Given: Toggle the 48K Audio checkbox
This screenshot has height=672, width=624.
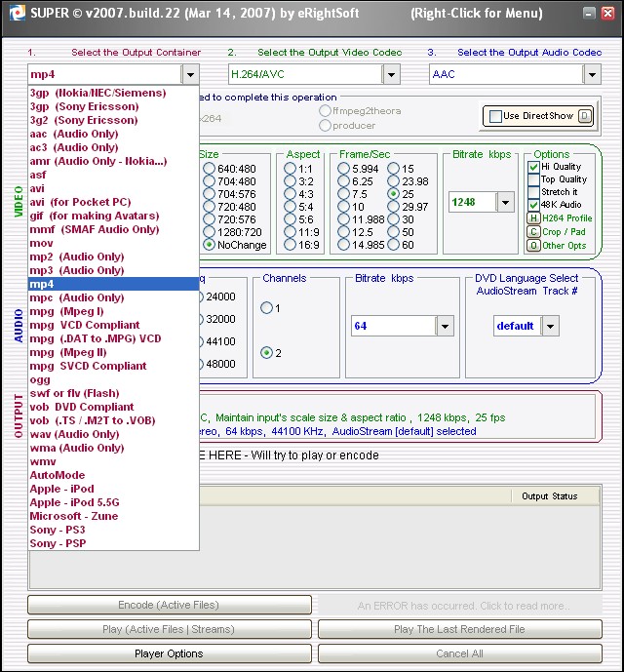Looking at the screenshot, I should 533,205.
